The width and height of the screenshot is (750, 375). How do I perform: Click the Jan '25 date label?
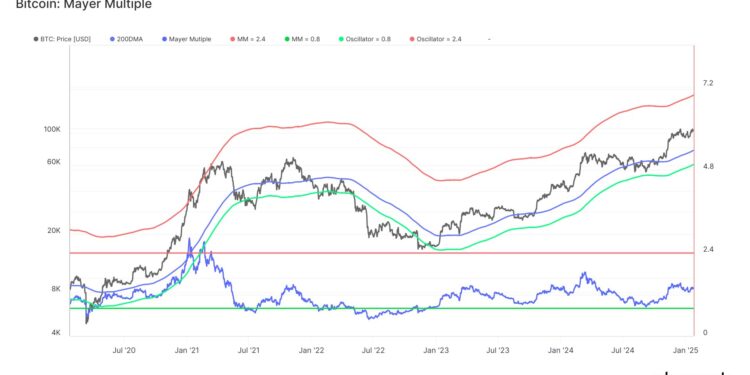(x=685, y=350)
